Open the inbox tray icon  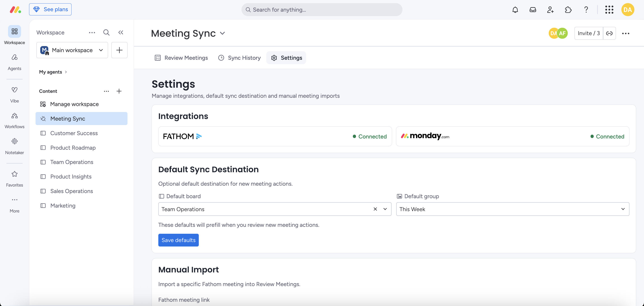point(533,10)
